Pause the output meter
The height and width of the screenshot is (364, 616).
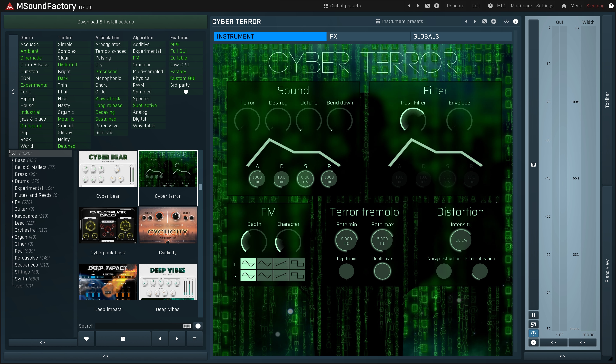[x=533, y=315]
